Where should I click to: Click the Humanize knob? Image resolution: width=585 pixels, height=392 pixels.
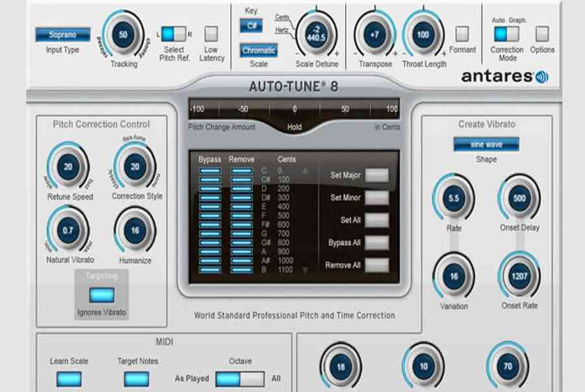[x=135, y=231]
